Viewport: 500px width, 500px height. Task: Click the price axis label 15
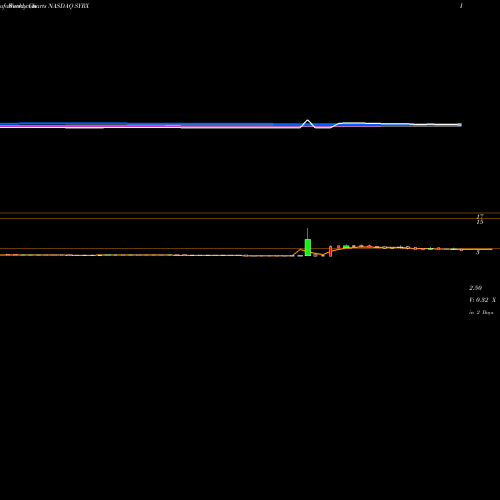pyautogui.click(x=480, y=222)
